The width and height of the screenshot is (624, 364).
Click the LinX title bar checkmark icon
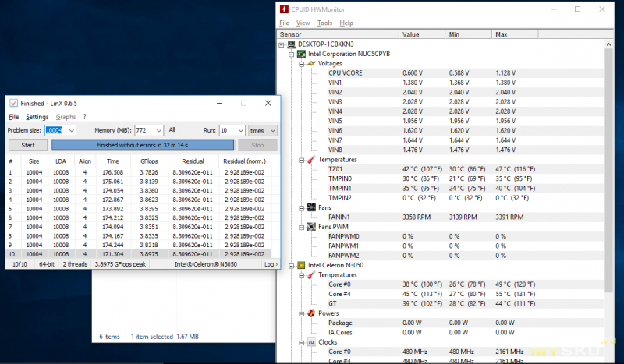[13, 103]
